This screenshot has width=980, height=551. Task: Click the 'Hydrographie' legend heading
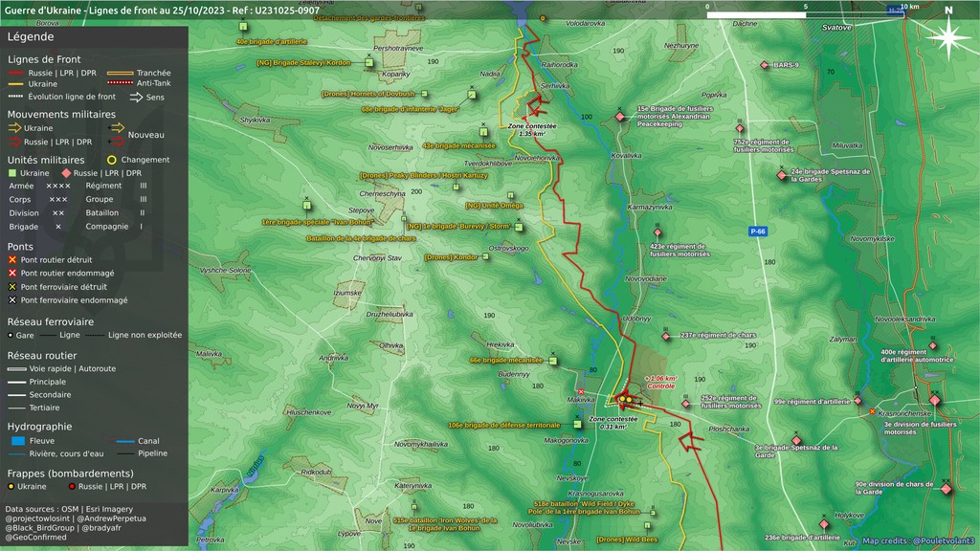point(39,427)
